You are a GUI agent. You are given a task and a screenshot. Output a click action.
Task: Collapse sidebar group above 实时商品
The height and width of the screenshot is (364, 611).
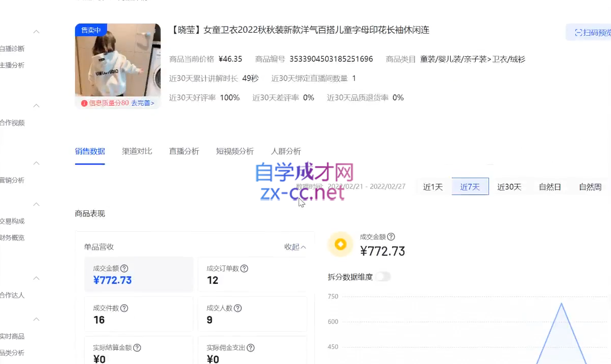pos(36,319)
